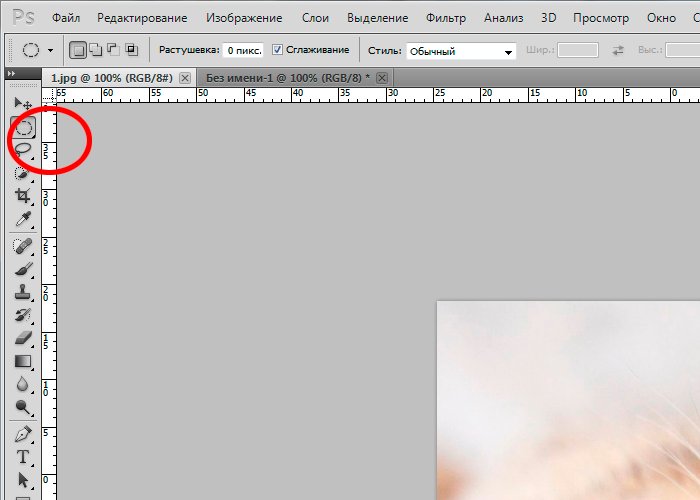Viewport: 700px width, 500px height.
Task: Pick the Horizontal Type tool
Action: point(23,457)
